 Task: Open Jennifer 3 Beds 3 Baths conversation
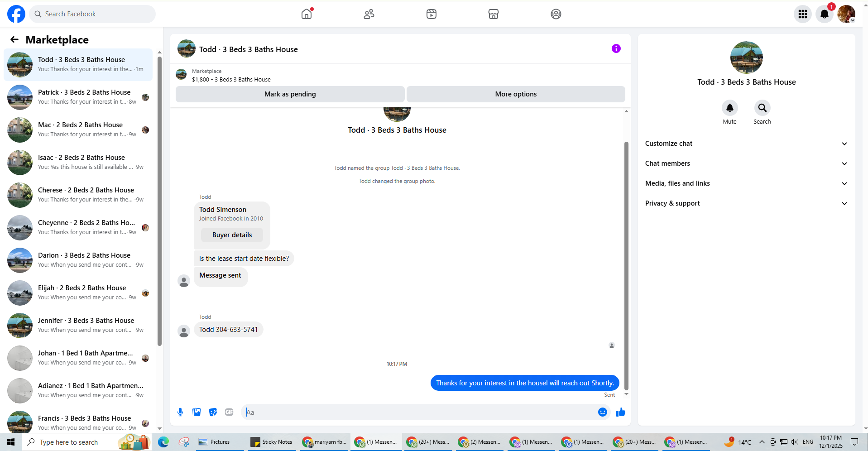(78, 326)
